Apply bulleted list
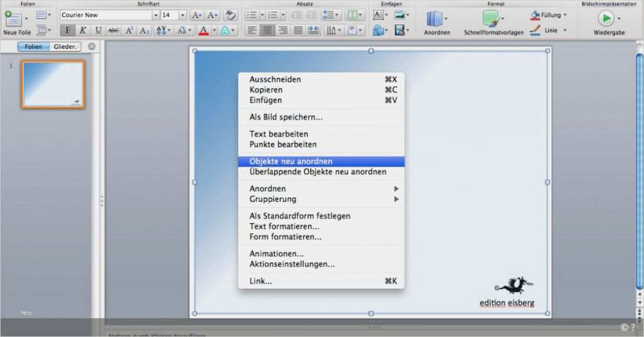The height and width of the screenshot is (337, 644). (x=252, y=15)
